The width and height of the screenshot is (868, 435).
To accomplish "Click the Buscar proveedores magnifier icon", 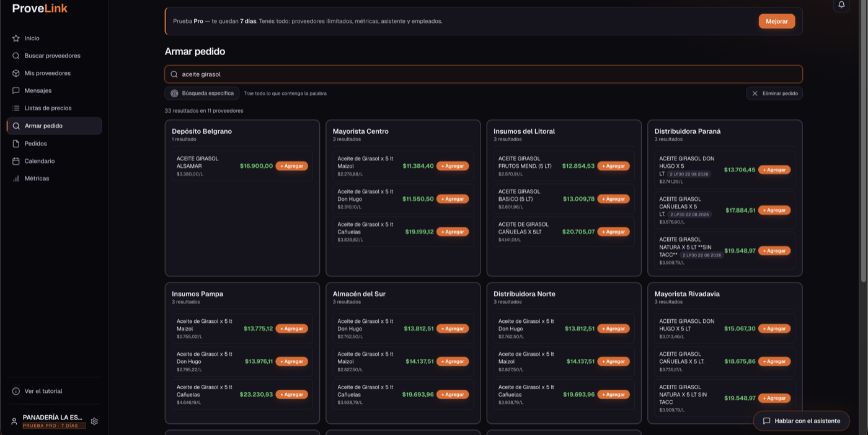I will point(16,56).
